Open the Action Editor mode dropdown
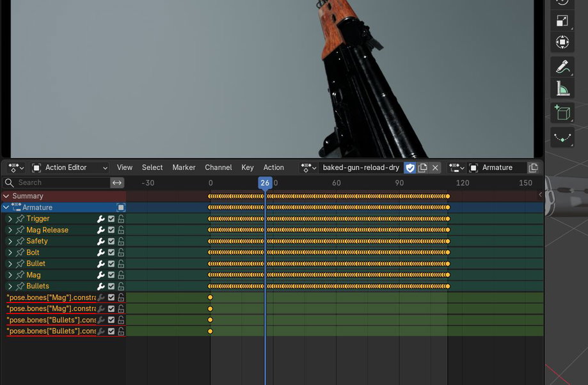The width and height of the screenshot is (588, 385). 70,168
